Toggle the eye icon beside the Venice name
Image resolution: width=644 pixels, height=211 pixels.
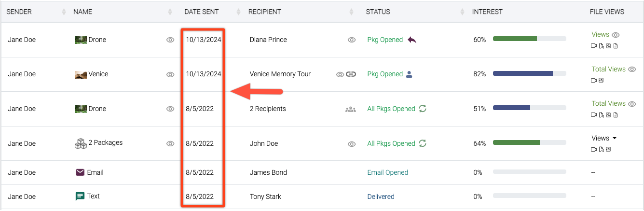coord(170,74)
